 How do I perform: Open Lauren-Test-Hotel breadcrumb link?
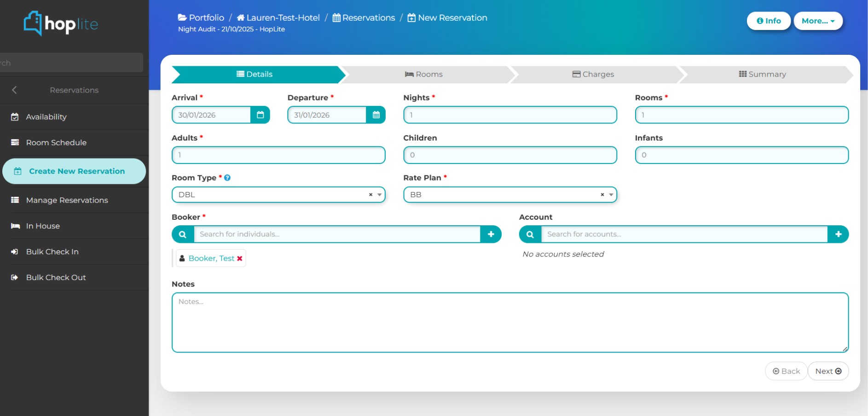pos(278,18)
